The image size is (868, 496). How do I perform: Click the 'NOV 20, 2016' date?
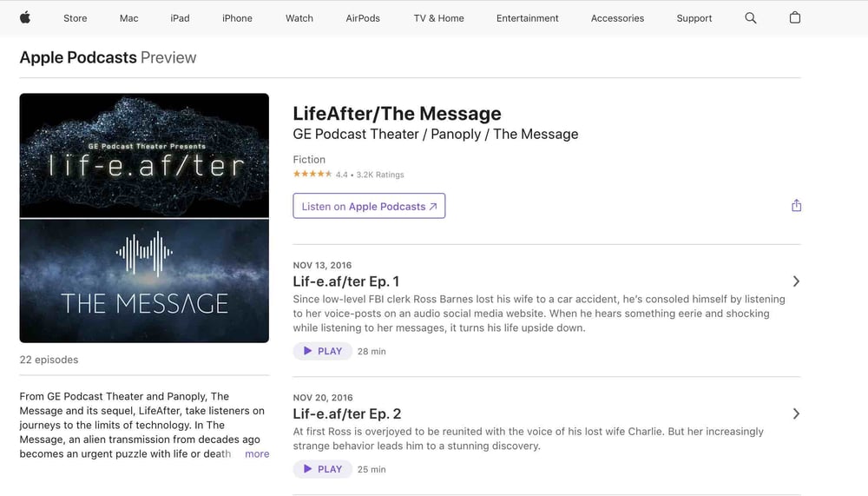(323, 398)
